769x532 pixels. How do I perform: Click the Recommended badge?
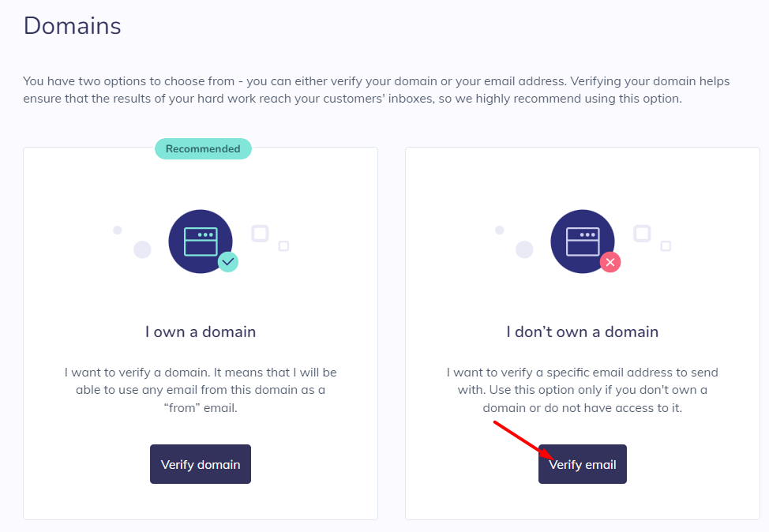[x=203, y=148]
